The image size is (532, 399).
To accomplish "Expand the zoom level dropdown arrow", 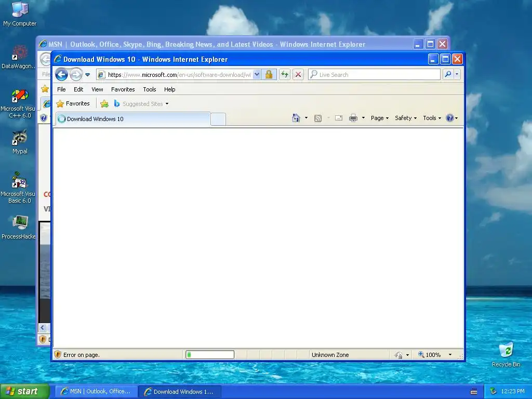I will (450, 355).
